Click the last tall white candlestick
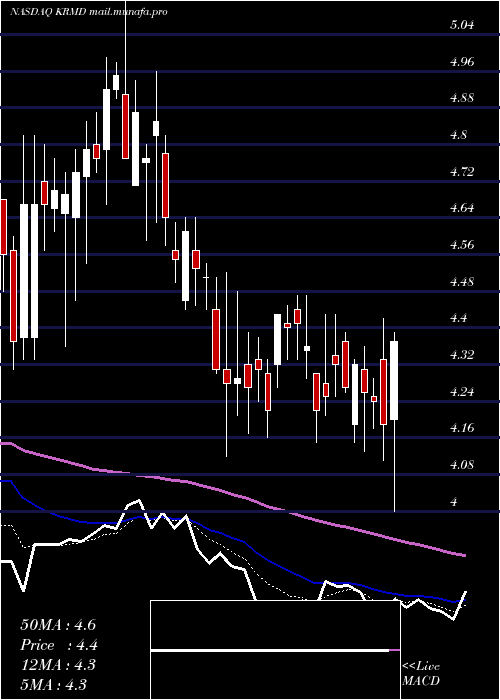 pos(394,380)
